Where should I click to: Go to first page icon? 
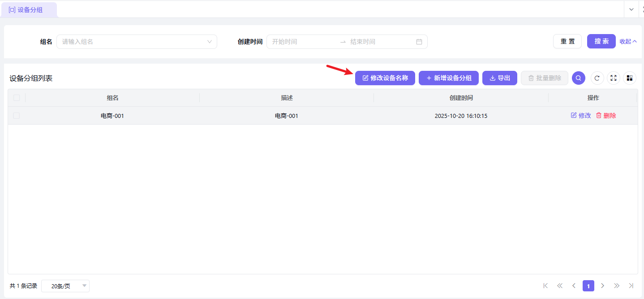point(545,286)
